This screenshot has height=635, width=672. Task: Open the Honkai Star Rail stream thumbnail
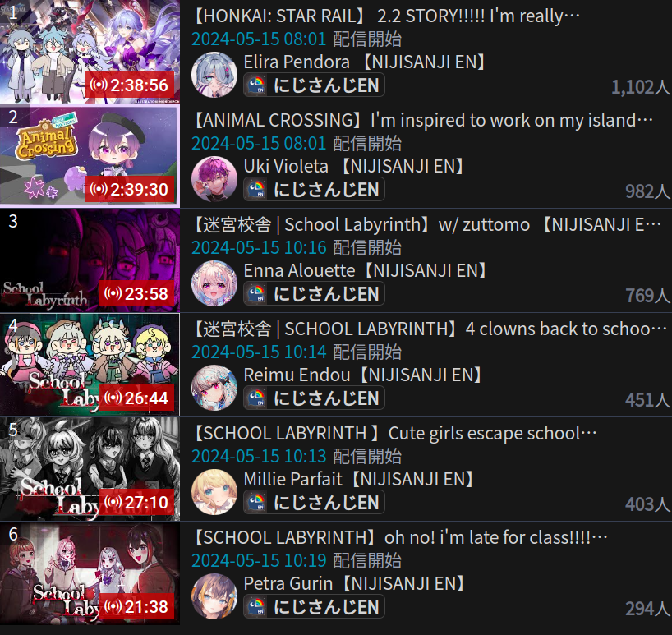(x=90, y=52)
